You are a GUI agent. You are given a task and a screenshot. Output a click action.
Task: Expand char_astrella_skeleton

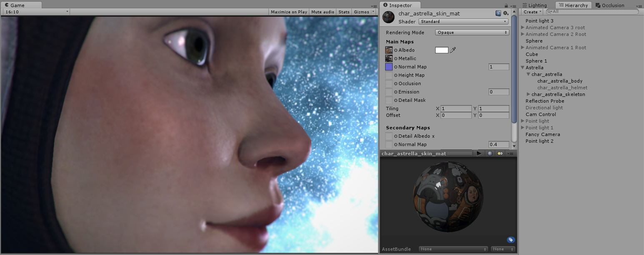coord(529,94)
